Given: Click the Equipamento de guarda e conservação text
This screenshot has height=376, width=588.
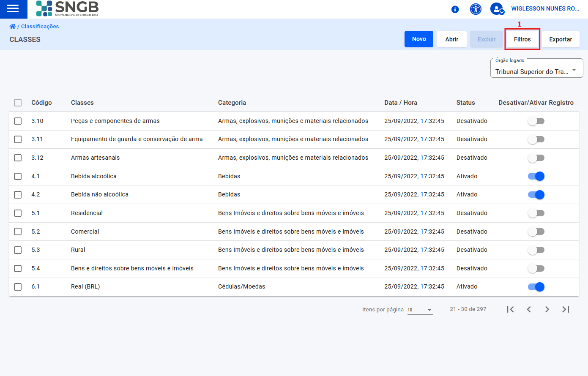Looking at the screenshot, I should point(137,139).
